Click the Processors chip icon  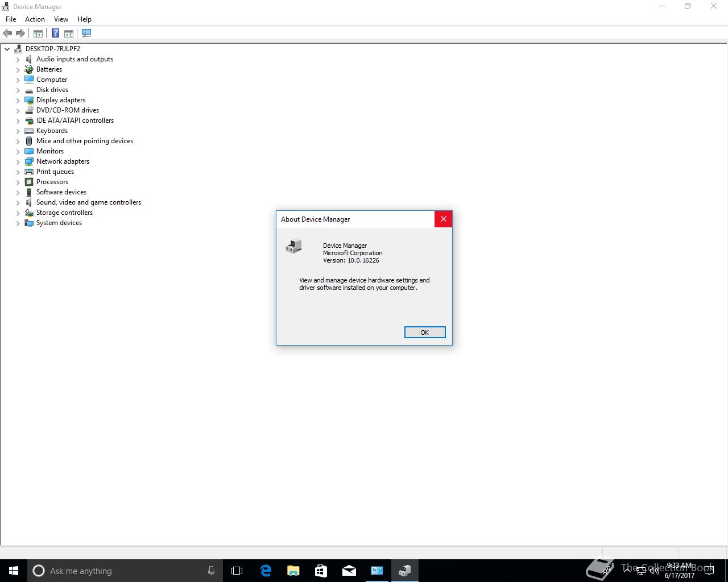[29, 182]
